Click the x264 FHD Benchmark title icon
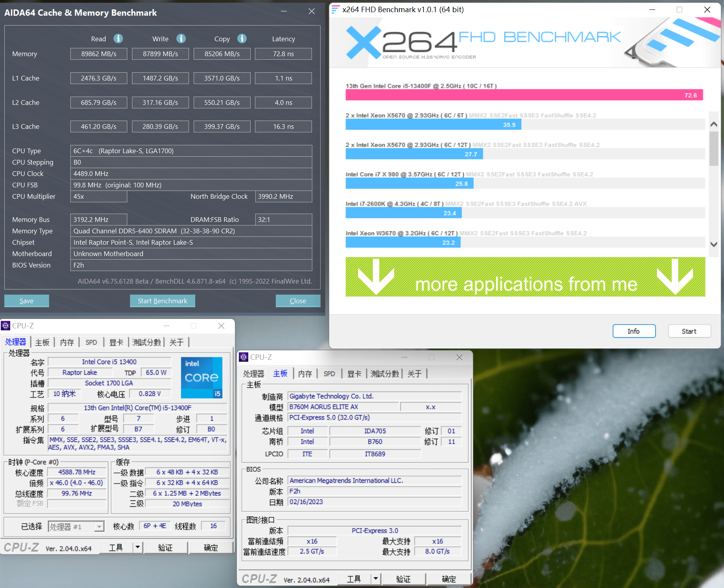This screenshot has width=724, height=588. coord(335,9)
